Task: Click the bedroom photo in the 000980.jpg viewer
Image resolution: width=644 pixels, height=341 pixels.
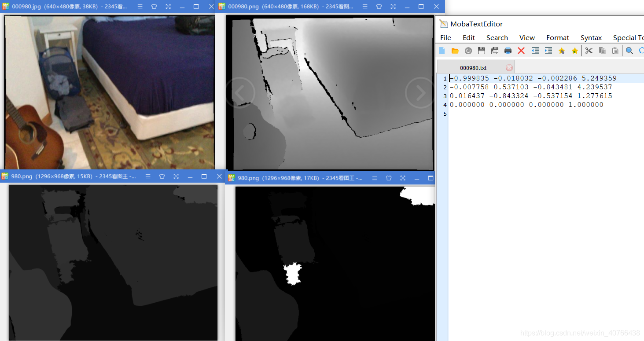Action: [x=110, y=92]
